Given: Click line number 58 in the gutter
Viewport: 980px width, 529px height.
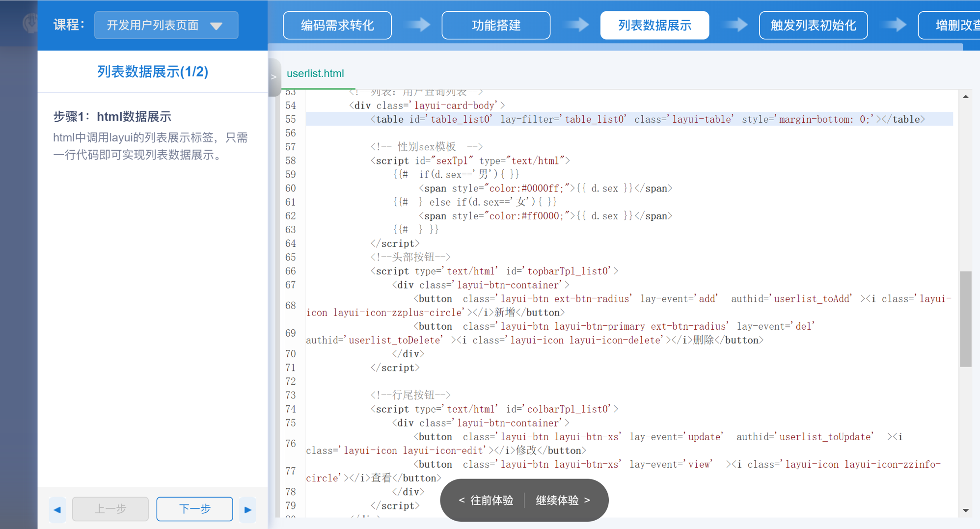Looking at the screenshot, I should click(291, 160).
